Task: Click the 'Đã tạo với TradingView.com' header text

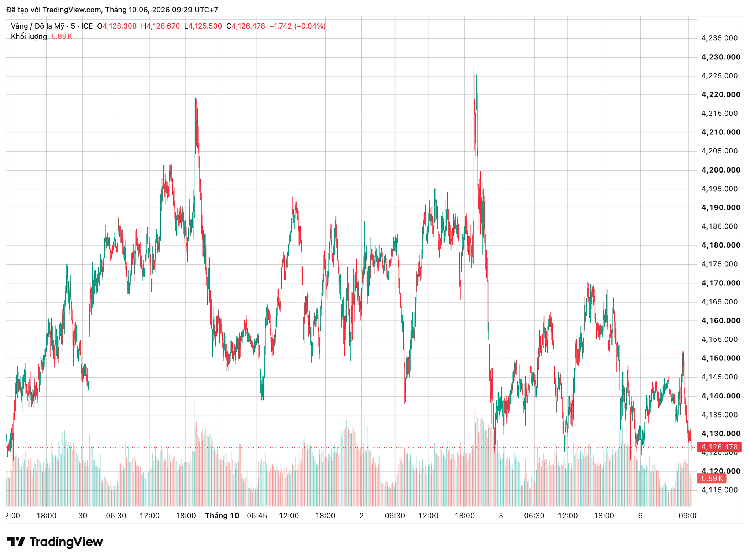Action: (x=53, y=10)
